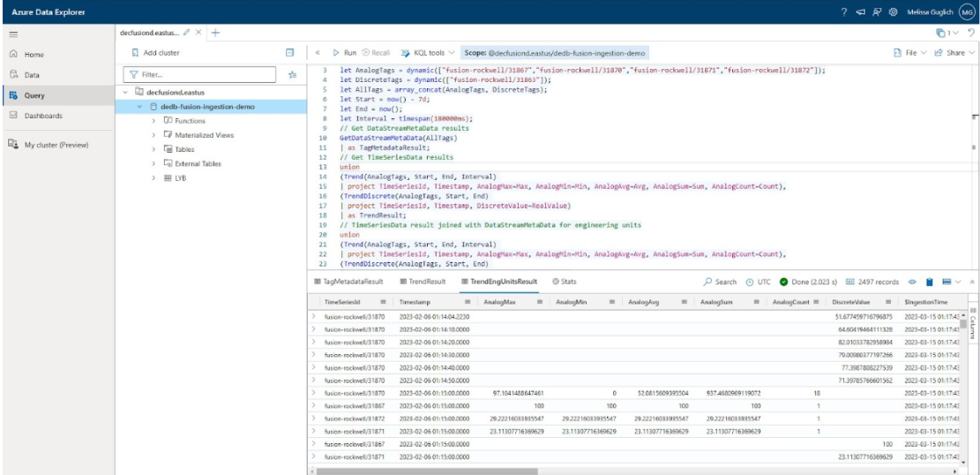Click the 2497 records indicator
The height and width of the screenshot is (475, 980).
pos(873,282)
